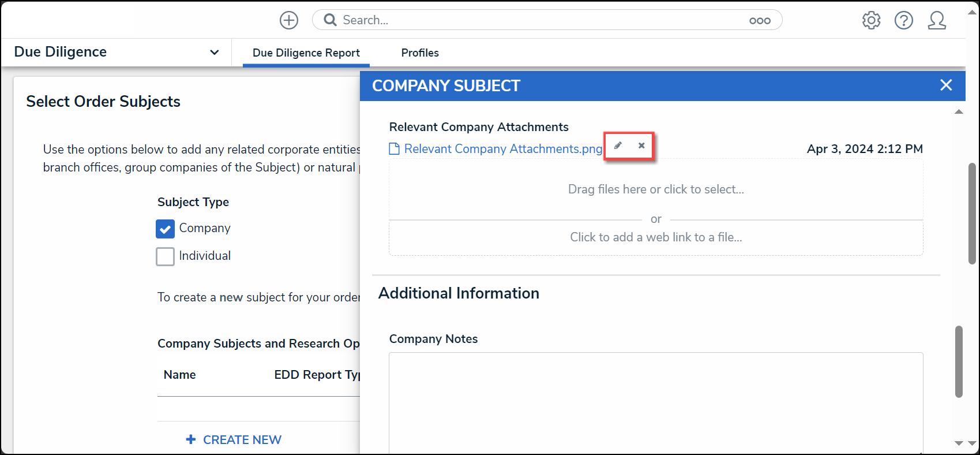Click the plus circle add icon
The width and height of the screenshot is (980, 455).
click(x=289, y=20)
